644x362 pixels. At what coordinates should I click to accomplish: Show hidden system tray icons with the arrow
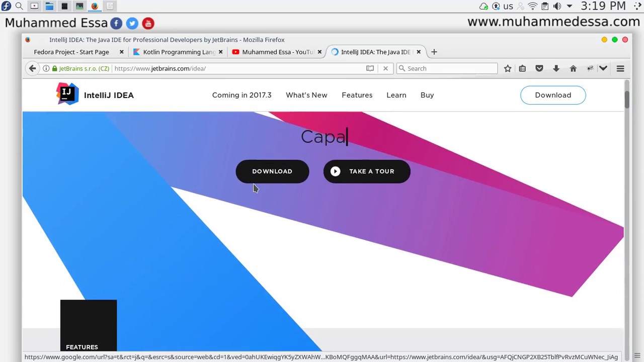pos(570,6)
